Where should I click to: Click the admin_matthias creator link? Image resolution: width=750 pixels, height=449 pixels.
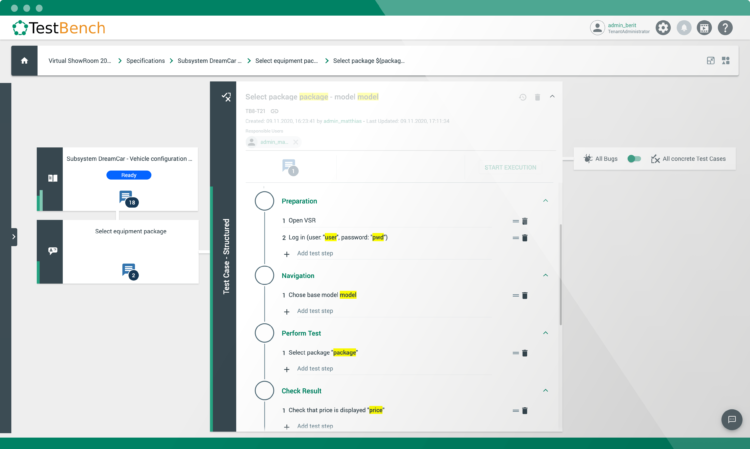point(342,121)
